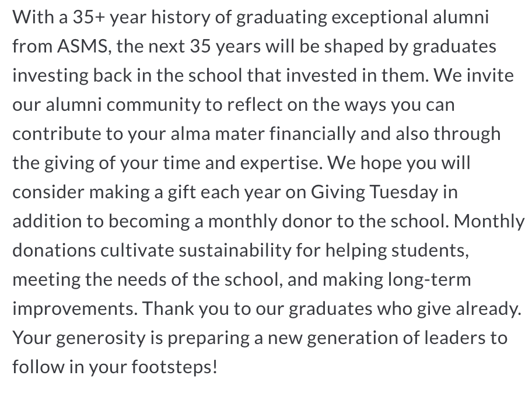Viewport: 532px width, 393px height.
Task: Click the words "alma mater"
Action: [218, 134]
